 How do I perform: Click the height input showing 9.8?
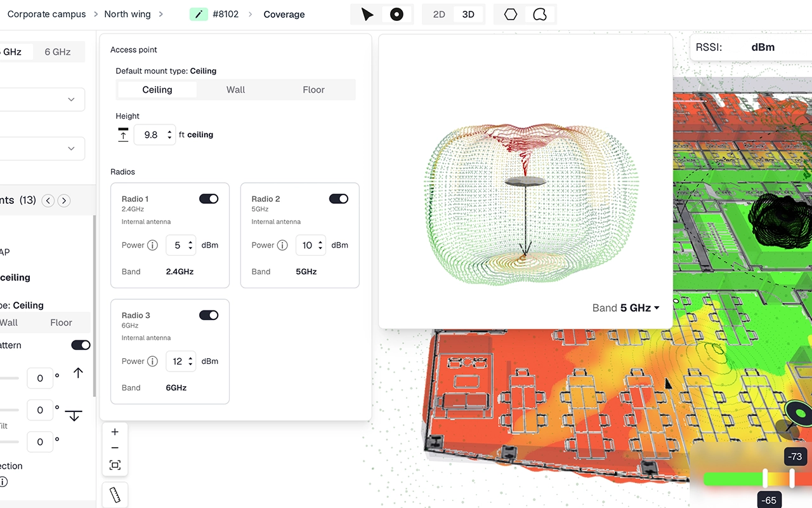coord(154,135)
